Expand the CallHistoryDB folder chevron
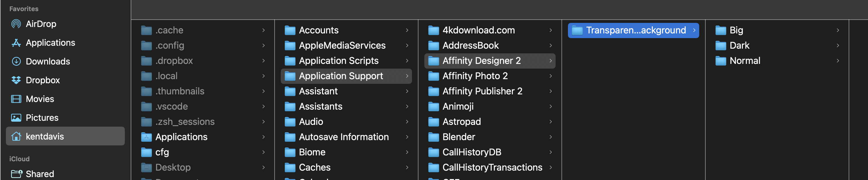868x180 pixels. pyautogui.click(x=551, y=152)
